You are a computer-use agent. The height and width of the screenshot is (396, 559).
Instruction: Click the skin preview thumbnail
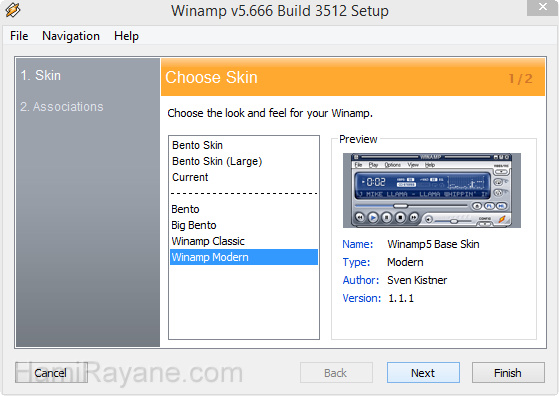point(432,190)
